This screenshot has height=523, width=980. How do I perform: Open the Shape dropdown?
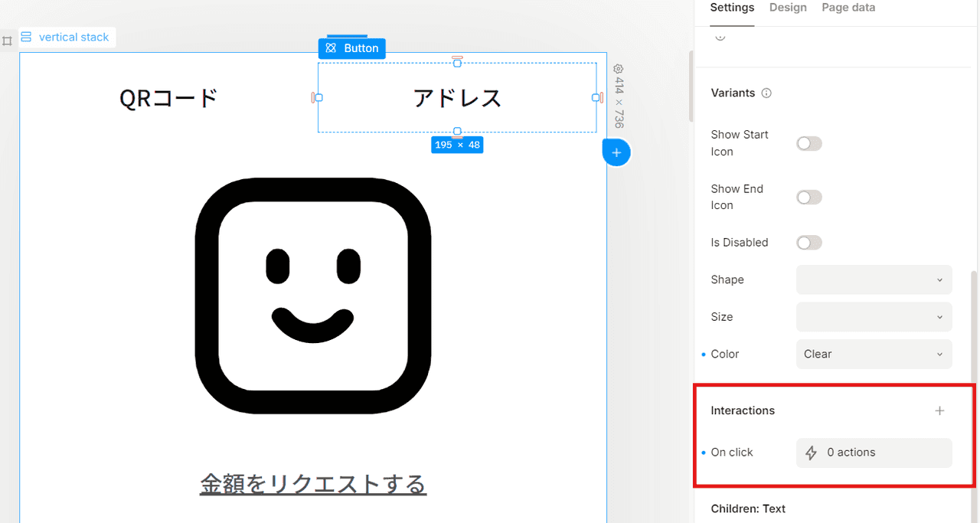(874, 279)
